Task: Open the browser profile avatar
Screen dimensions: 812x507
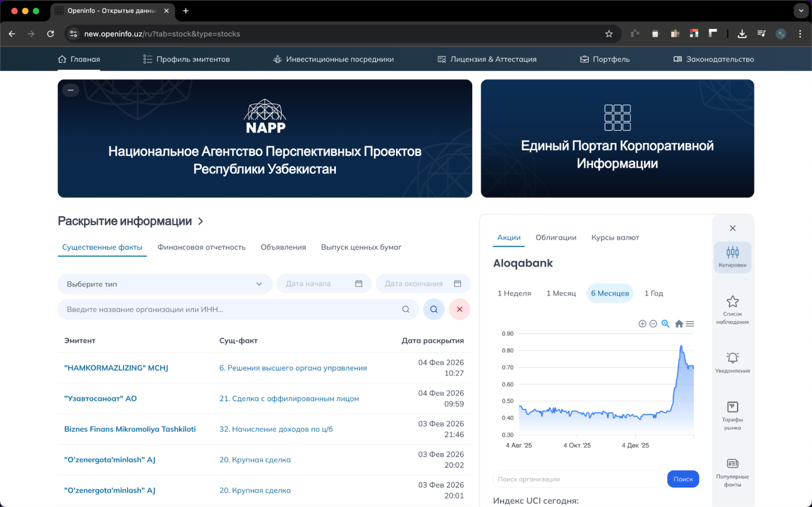Action: (781, 34)
